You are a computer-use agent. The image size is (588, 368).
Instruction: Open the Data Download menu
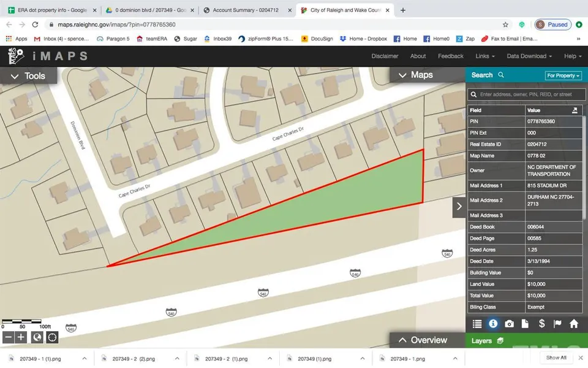[529, 56]
